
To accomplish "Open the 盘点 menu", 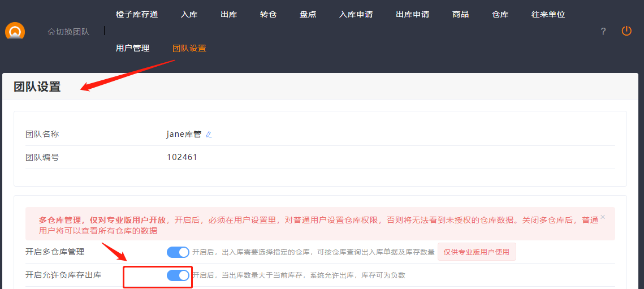I will 308,15.
